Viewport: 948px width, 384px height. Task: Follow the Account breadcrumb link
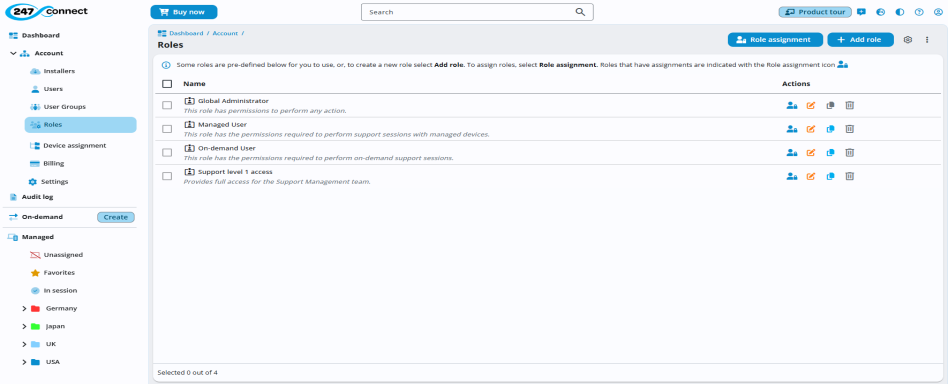(225, 34)
